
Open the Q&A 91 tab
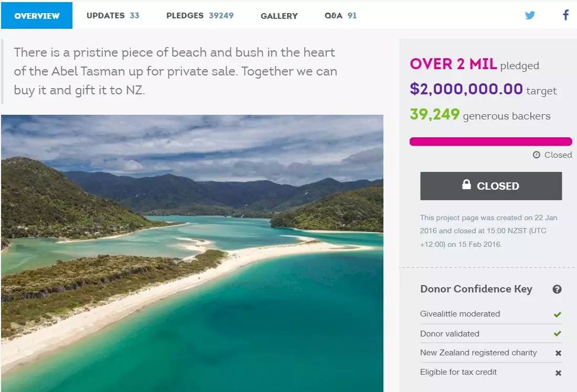(340, 15)
